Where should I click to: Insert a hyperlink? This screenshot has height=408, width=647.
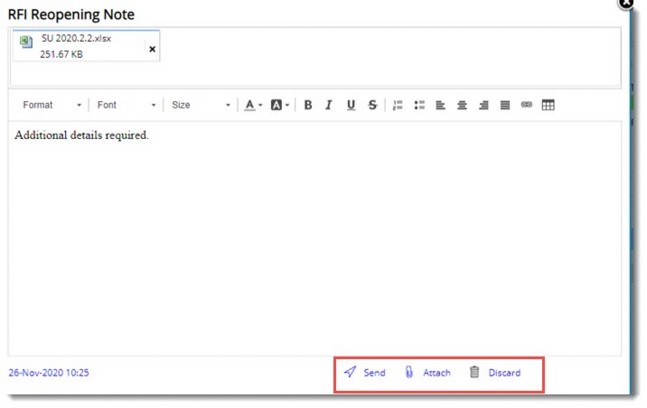pyautogui.click(x=527, y=105)
